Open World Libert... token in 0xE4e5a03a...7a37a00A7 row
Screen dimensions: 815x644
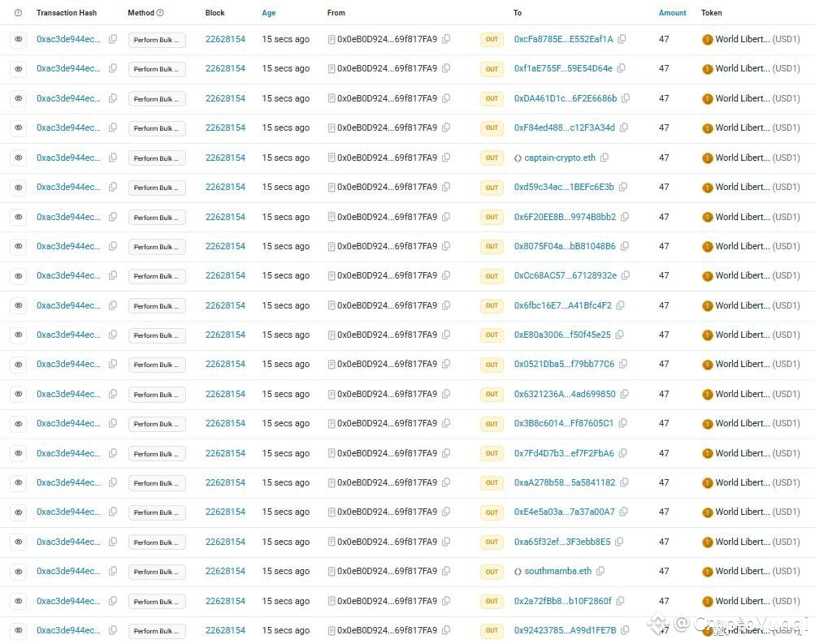[x=742, y=512]
